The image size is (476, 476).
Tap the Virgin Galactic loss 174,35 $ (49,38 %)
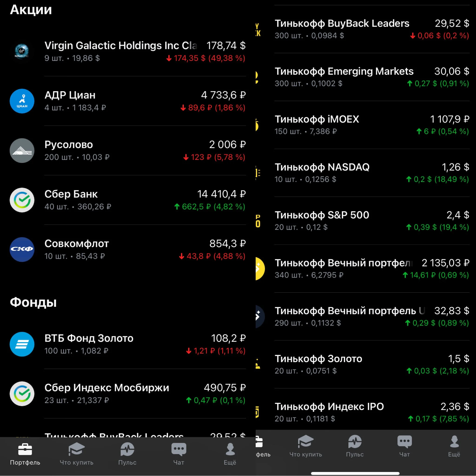pyautogui.click(x=206, y=58)
